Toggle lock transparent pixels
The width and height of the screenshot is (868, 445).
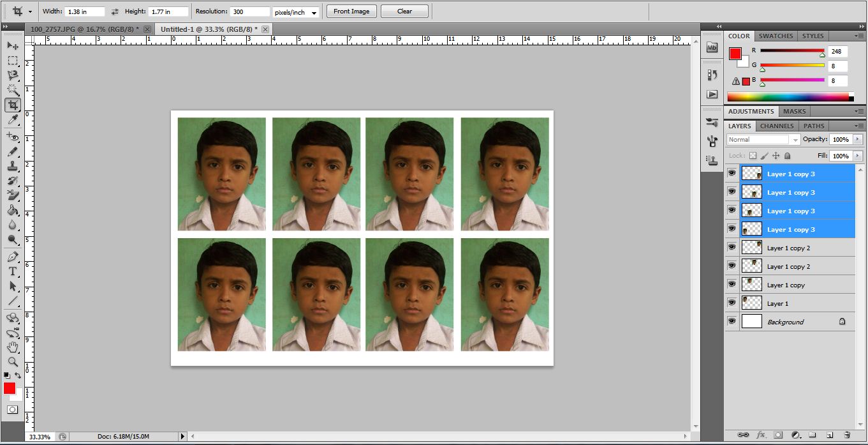tap(753, 155)
